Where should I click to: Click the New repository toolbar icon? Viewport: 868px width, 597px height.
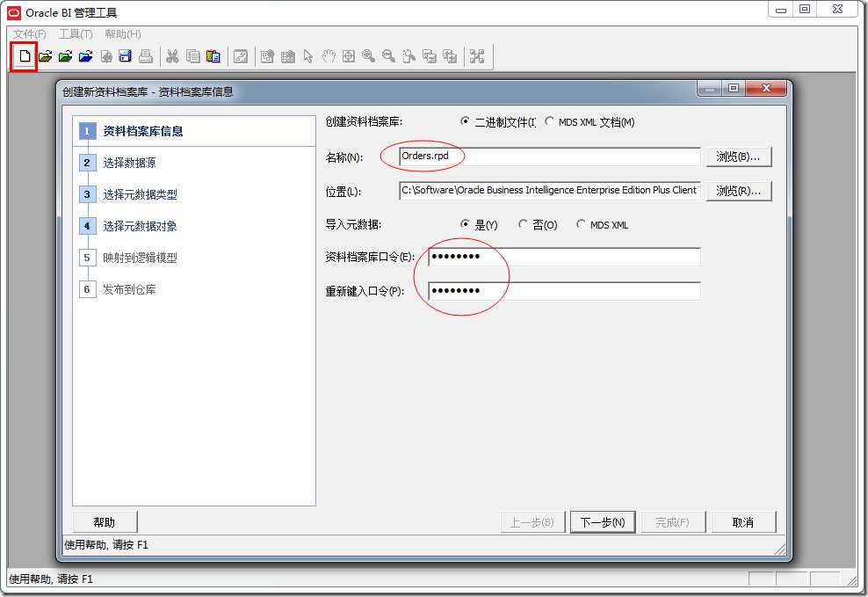(25, 56)
